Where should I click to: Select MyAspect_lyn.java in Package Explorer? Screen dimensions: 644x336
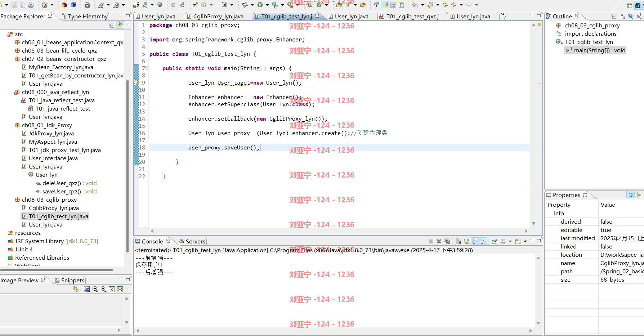tap(53, 142)
